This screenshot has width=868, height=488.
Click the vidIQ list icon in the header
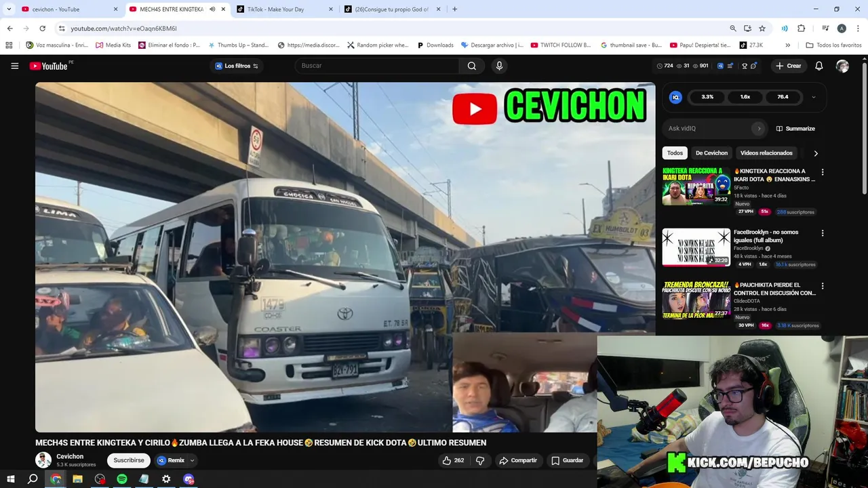pyautogui.click(x=730, y=66)
